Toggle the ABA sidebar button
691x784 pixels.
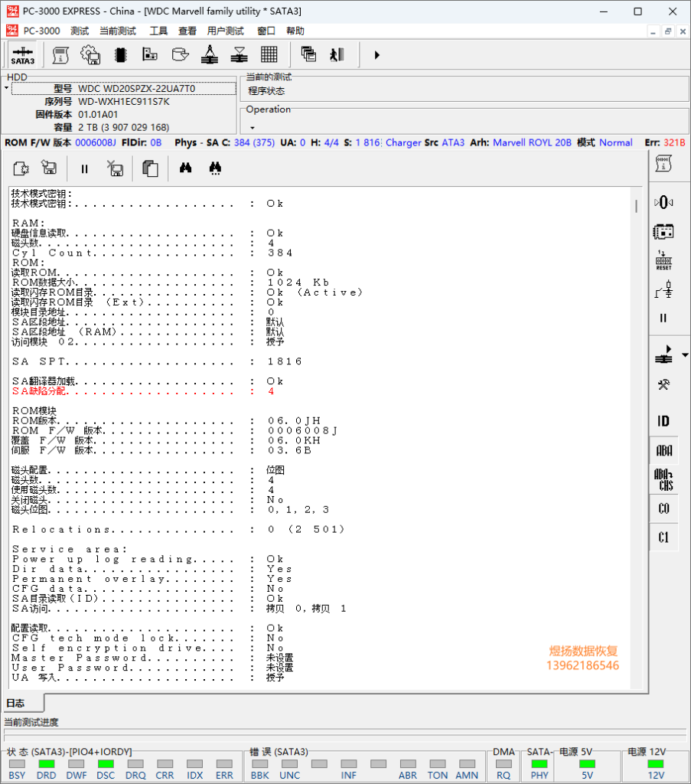pyautogui.click(x=663, y=450)
